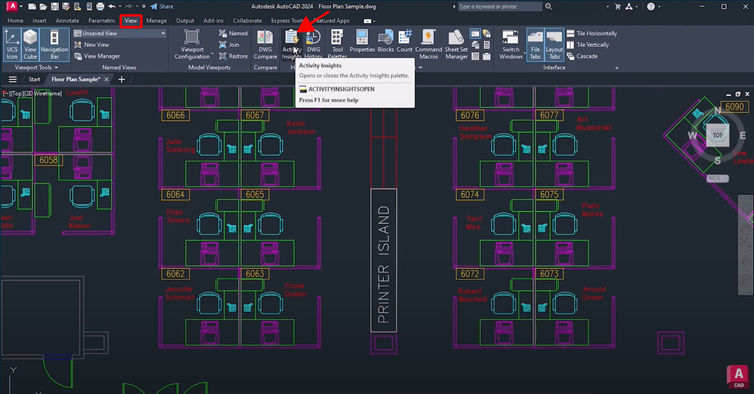The height and width of the screenshot is (394, 754).
Task: Open the Unsaved View dropdown
Action: (120, 33)
